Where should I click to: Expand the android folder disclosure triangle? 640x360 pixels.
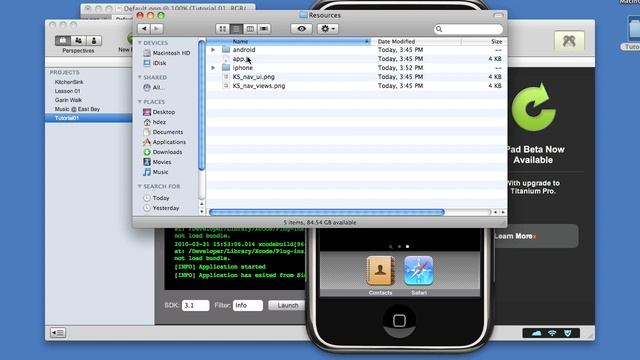(213, 50)
